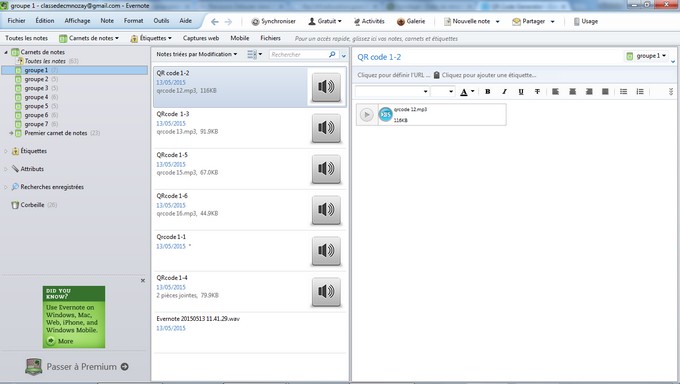Select the groupe 4 notebook

pyautogui.click(x=36, y=97)
